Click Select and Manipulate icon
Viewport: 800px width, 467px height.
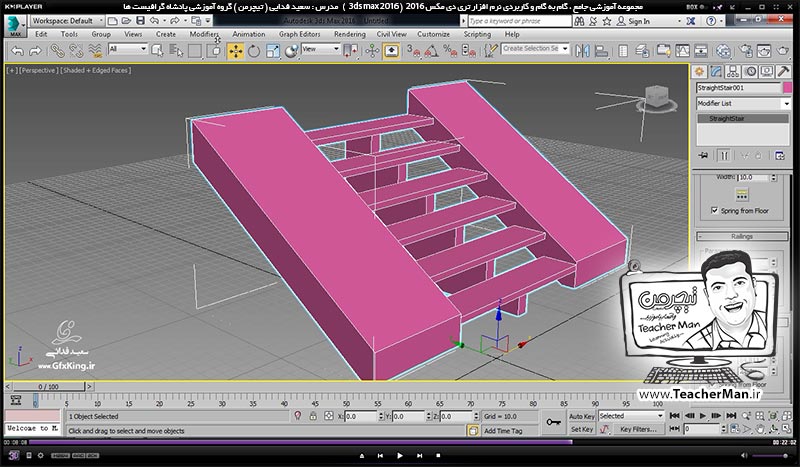[372, 51]
